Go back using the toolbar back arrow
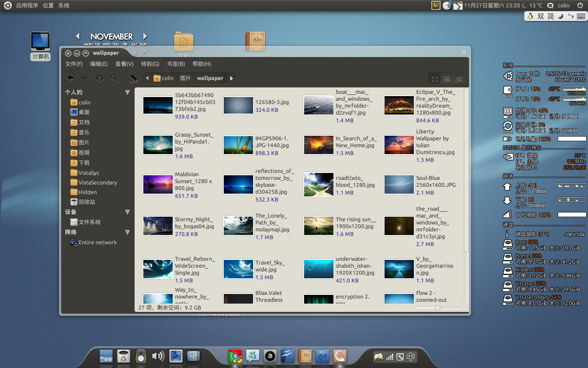The image size is (588, 368). 70,78
